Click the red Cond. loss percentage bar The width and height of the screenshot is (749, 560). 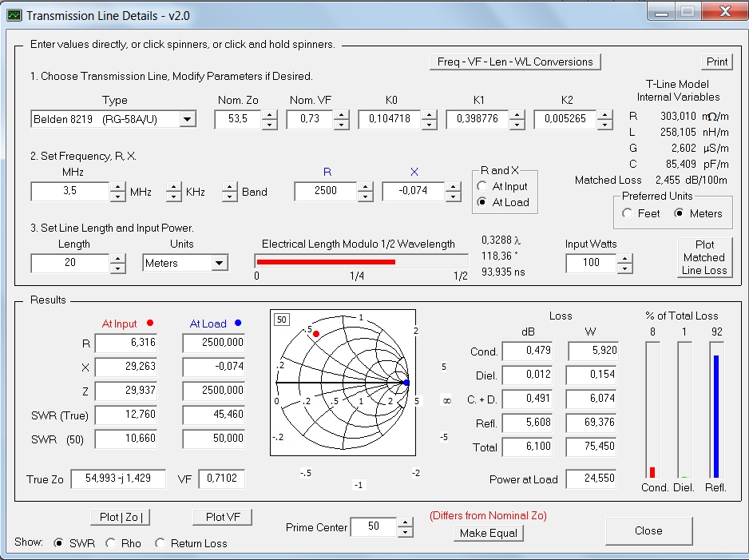click(652, 472)
